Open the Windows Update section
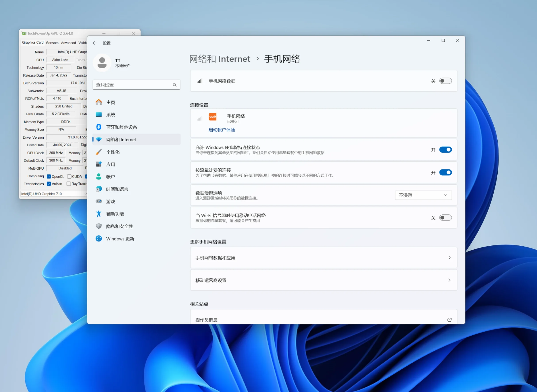The width and height of the screenshot is (537, 392). click(120, 239)
